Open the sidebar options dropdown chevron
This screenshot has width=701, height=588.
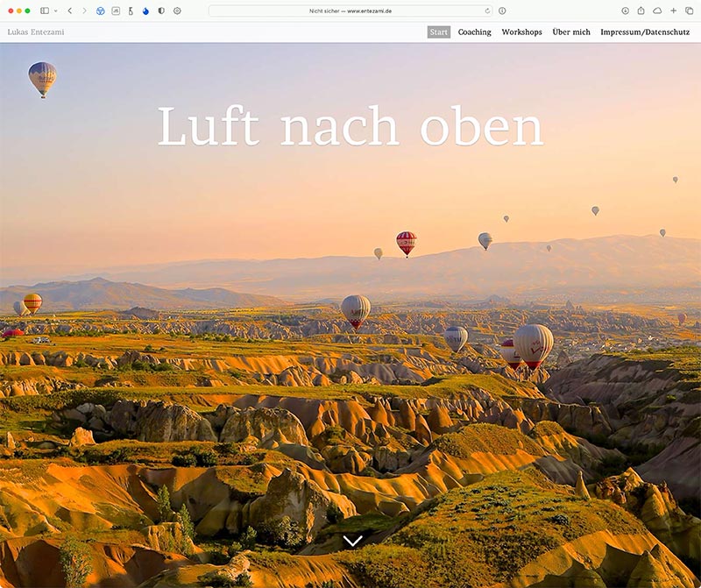tap(55, 11)
